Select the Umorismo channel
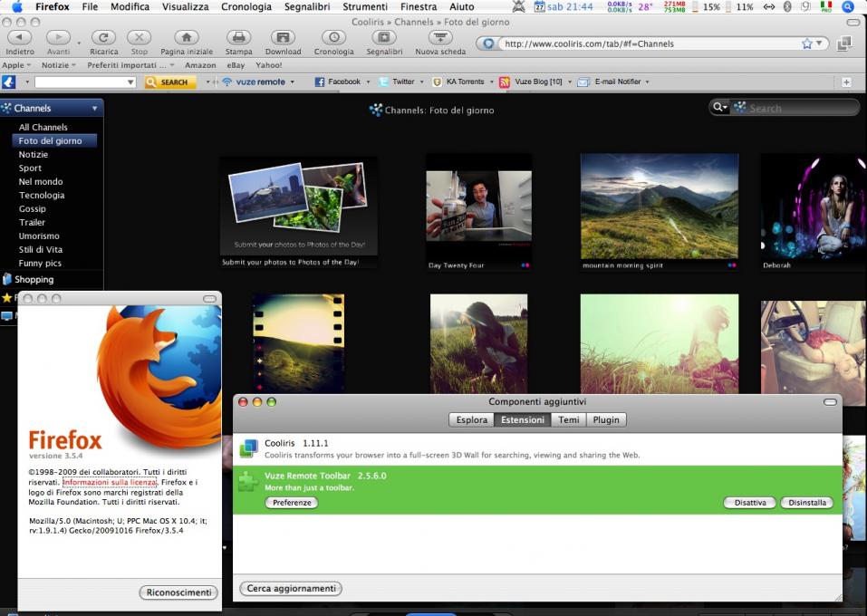The width and height of the screenshot is (867, 616). pos(39,236)
